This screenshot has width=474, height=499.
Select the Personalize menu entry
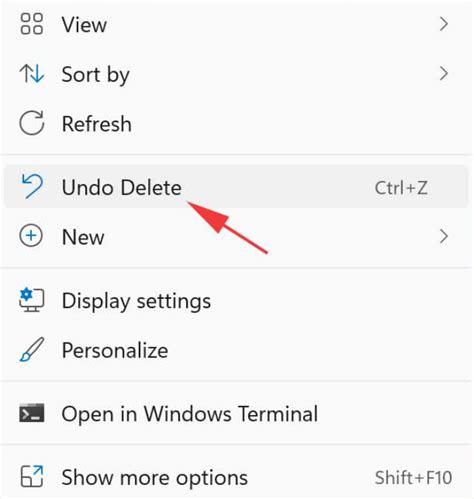(236, 350)
